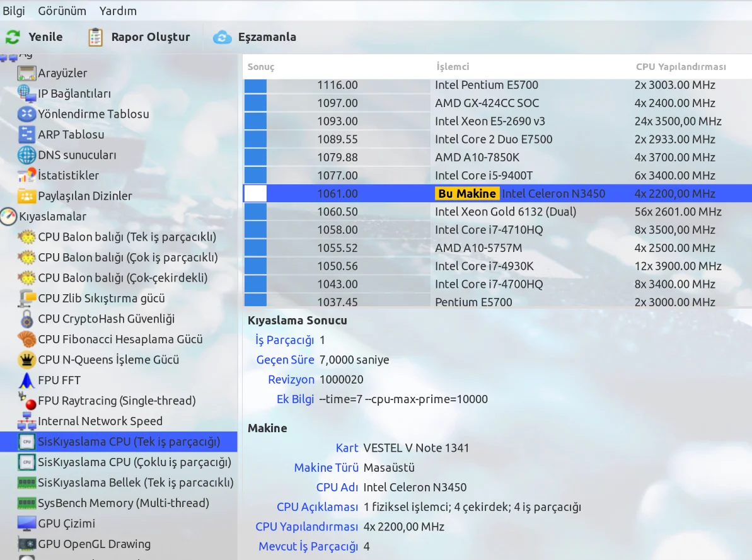752x560 pixels.
Task: Select the Kıyaslamalar category label
Action: click(53, 217)
